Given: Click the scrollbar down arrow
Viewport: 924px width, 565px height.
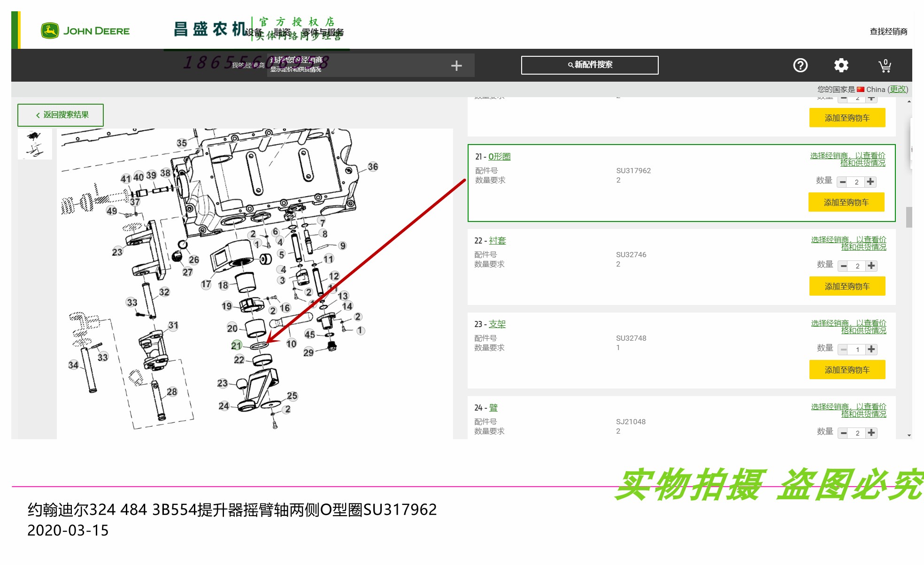Looking at the screenshot, I should (909, 435).
